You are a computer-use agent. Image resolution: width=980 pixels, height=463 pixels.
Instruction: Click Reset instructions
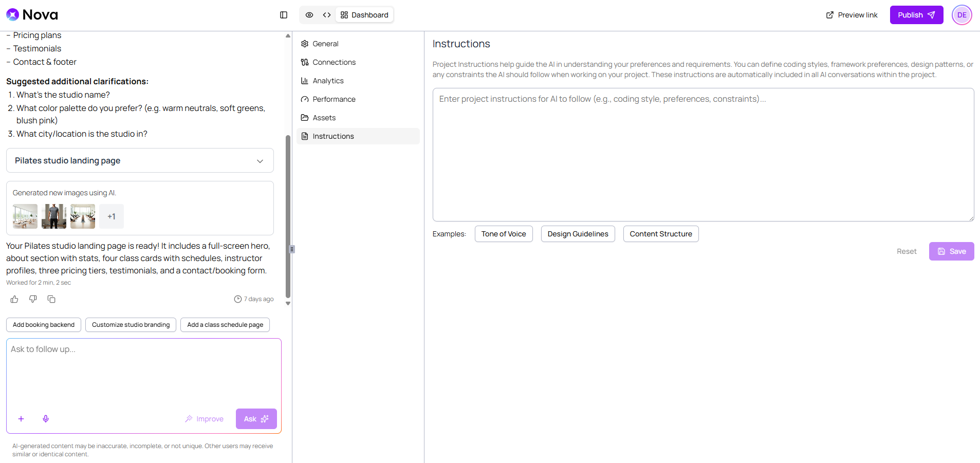pos(907,251)
